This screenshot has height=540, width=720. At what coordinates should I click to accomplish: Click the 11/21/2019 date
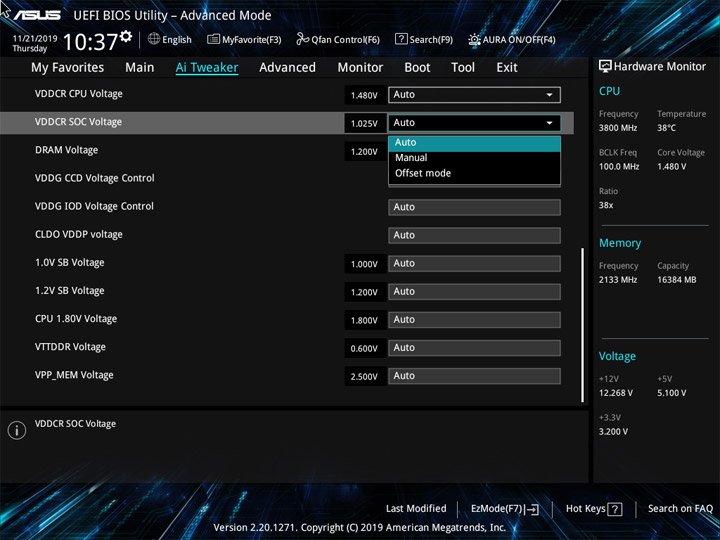coord(35,39)
